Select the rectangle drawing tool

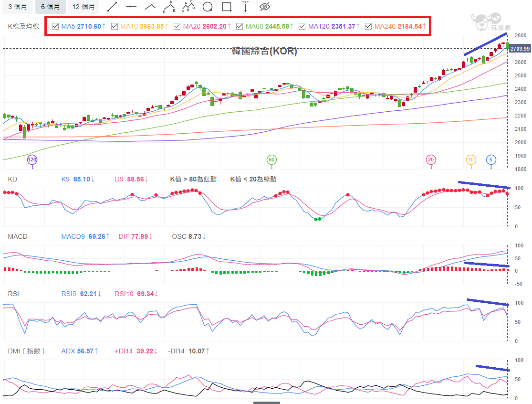click(227, 7)
